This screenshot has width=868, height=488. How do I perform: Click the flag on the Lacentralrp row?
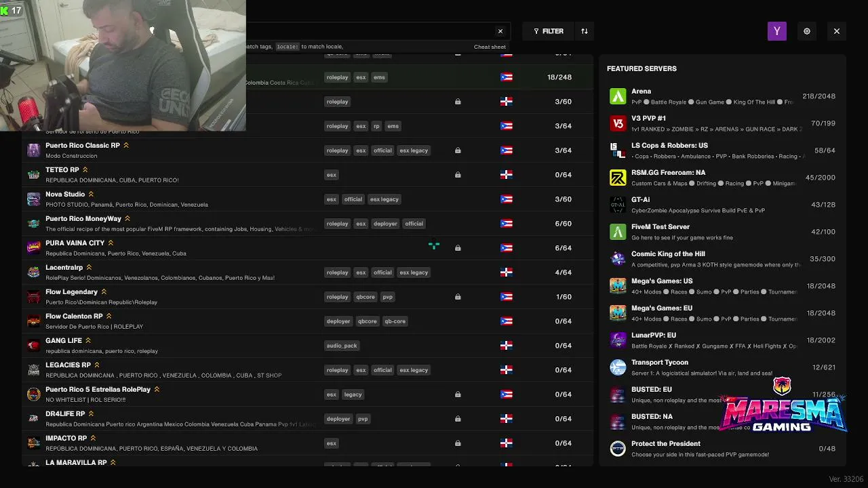coord(506,272)
